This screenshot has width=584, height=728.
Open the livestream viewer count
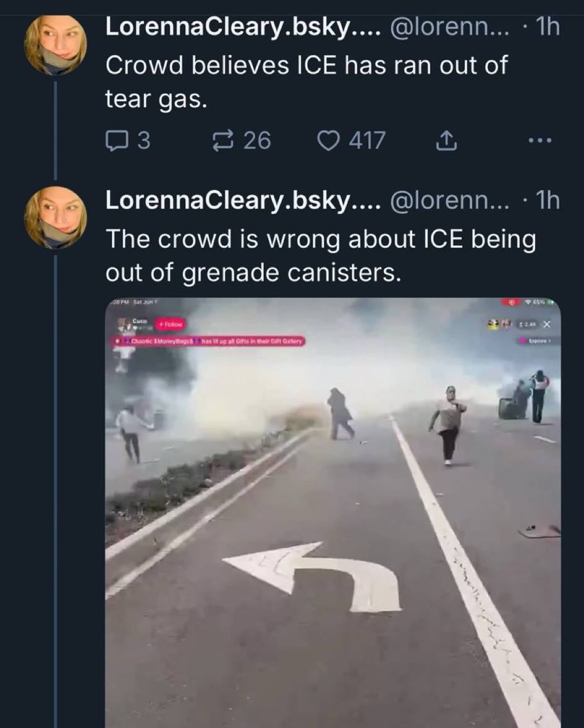527,324
